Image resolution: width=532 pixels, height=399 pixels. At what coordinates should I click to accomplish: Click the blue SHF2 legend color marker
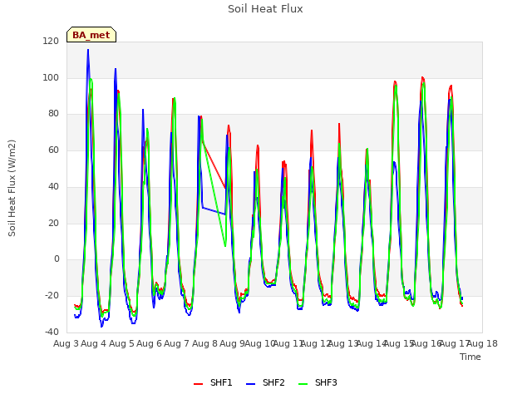tap(250, 384)
